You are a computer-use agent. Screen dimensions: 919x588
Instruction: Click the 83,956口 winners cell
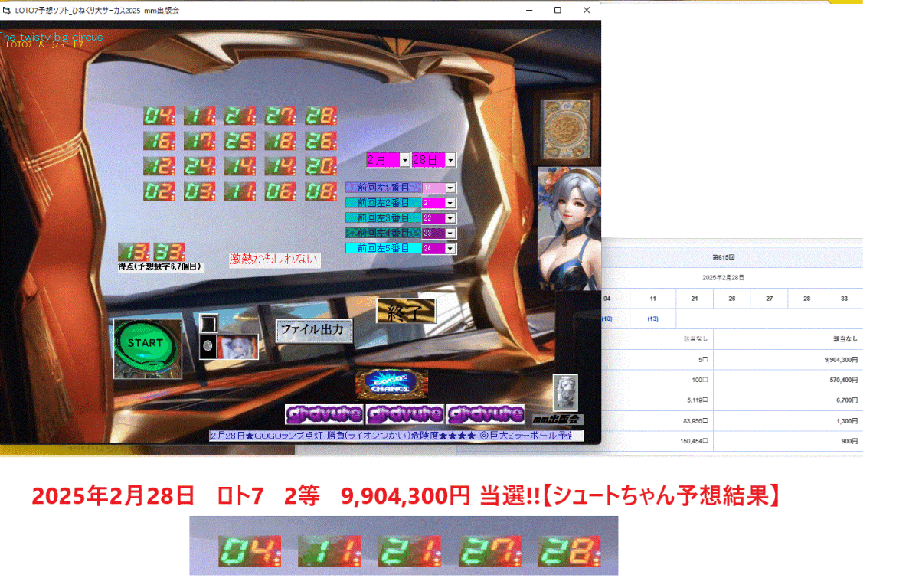click(x=657, y=421)
